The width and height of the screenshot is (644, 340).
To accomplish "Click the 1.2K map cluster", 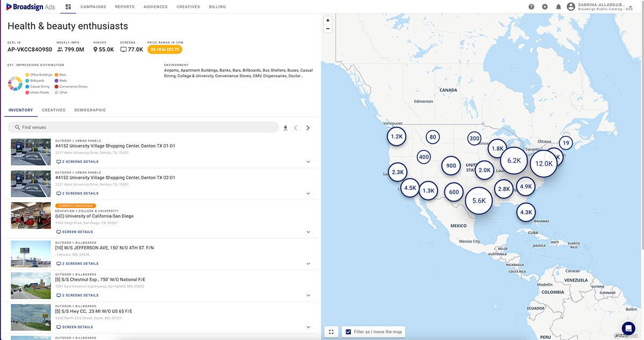I will point(397,137).
